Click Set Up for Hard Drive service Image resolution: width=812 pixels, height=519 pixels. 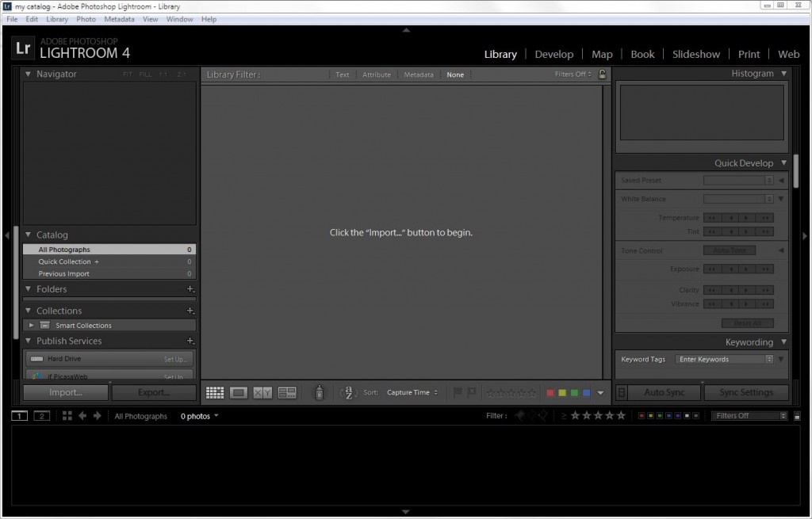175,359
